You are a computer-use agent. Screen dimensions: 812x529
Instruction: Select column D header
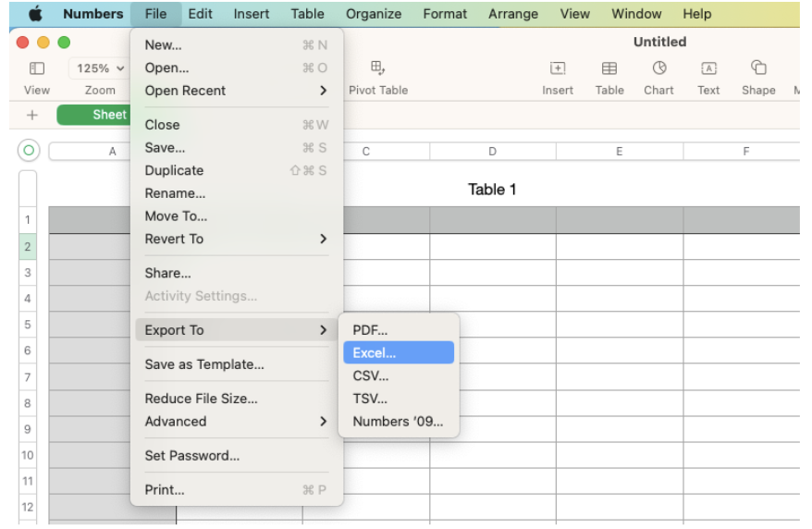pyautogui.click(x=493, y=151)
